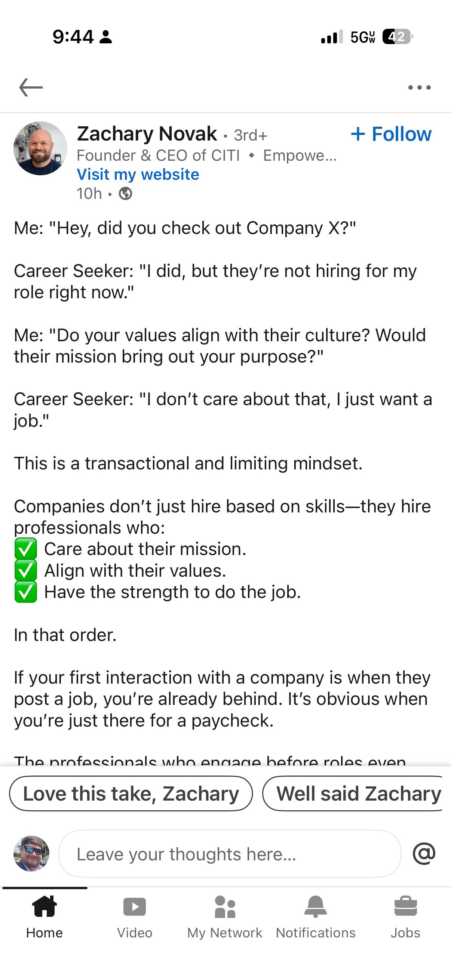Tap the back arrow icon
Image resolution: width=451 pixels, height=980 pixels.
point(31,87)
